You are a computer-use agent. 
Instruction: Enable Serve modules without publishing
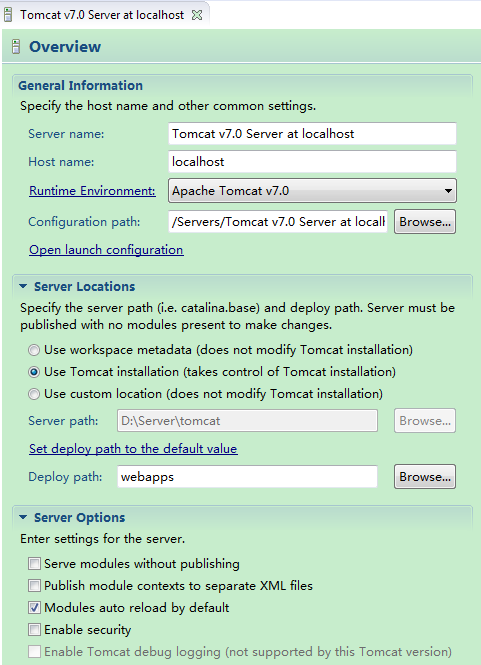[x=34, y=564]
